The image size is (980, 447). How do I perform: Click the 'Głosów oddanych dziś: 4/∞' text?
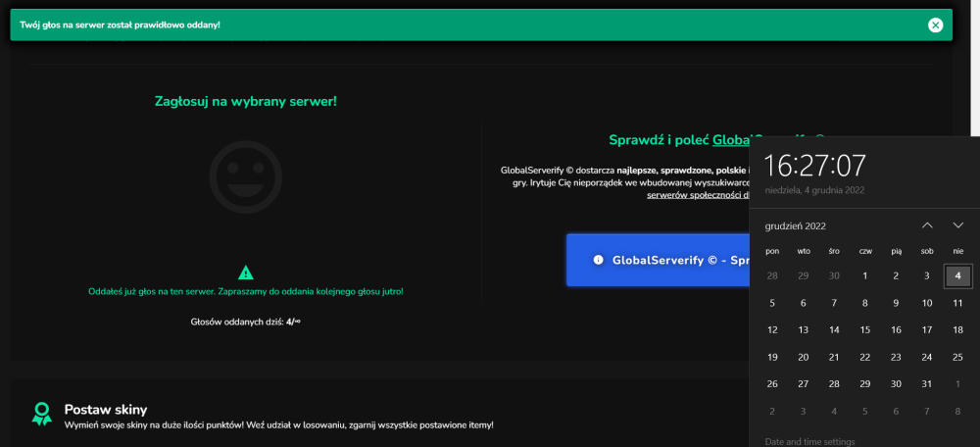coord(246,322)
